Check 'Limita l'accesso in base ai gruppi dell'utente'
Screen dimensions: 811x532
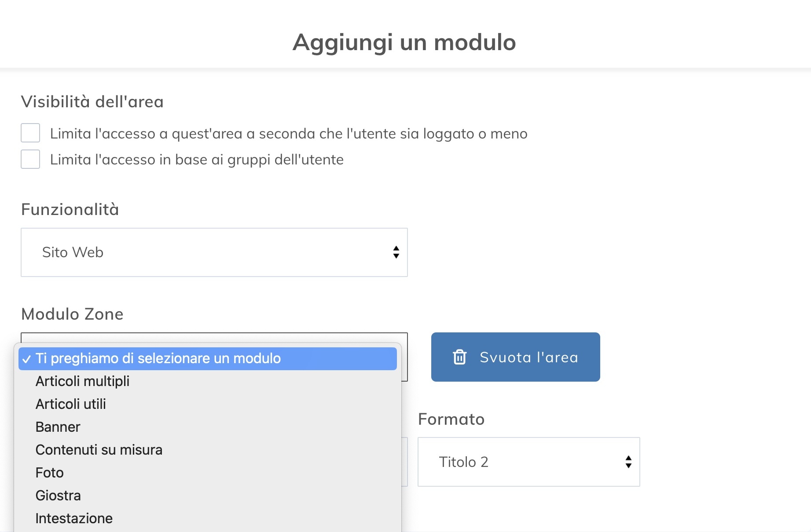pyautogui.click(x=30, y=159)
